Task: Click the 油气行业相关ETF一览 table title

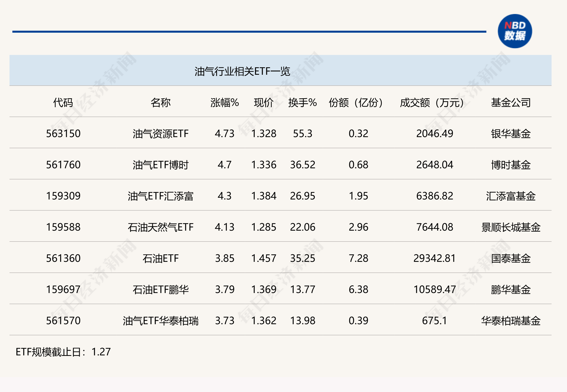Action: coord(242,72)
